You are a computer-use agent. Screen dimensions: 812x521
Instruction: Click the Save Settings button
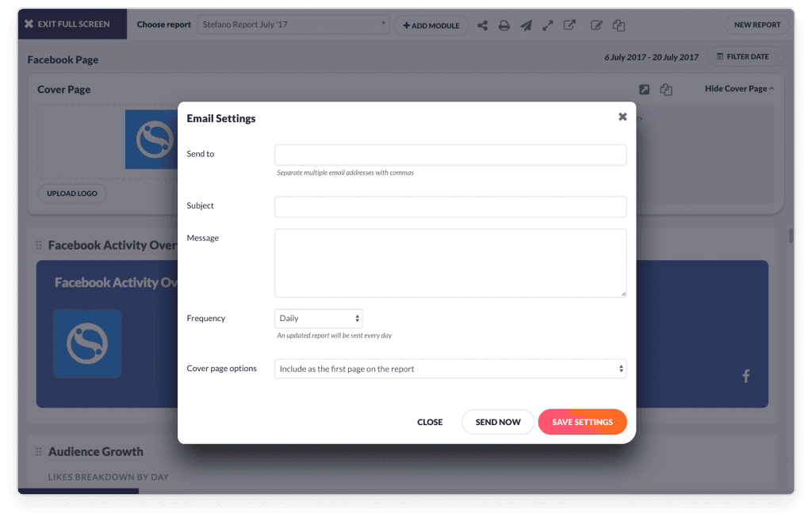pyautogui.click(x=582, y=422)
